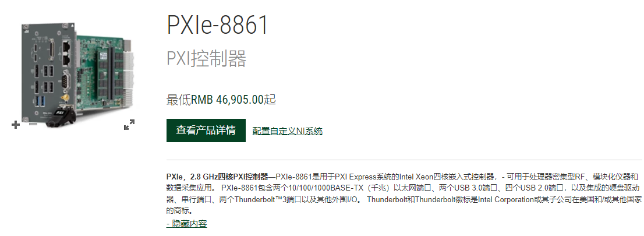Screen dimensions: 644x236
Task: Click the memory module on the green circuit board
Action: 105,75
